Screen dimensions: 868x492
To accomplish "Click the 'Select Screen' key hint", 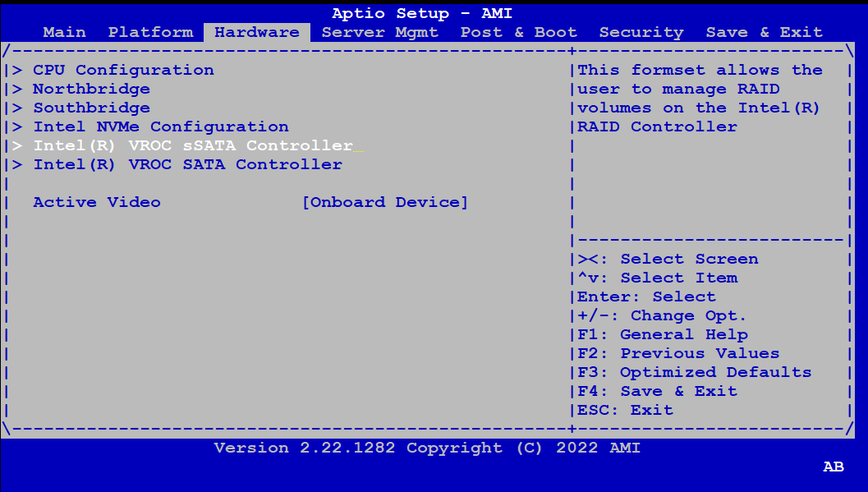I will 668,259.
